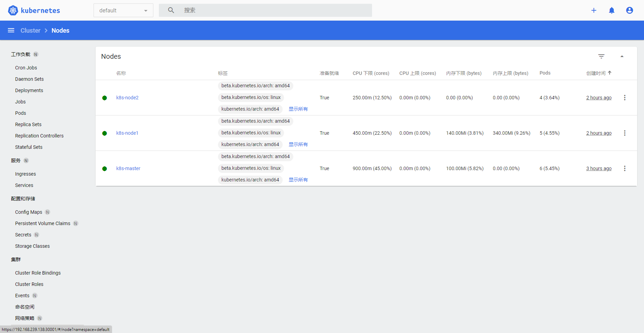Viewport: 644px width, 333px height.
Task: Open 命名空间 in sidebar
Action: point(25,307)
